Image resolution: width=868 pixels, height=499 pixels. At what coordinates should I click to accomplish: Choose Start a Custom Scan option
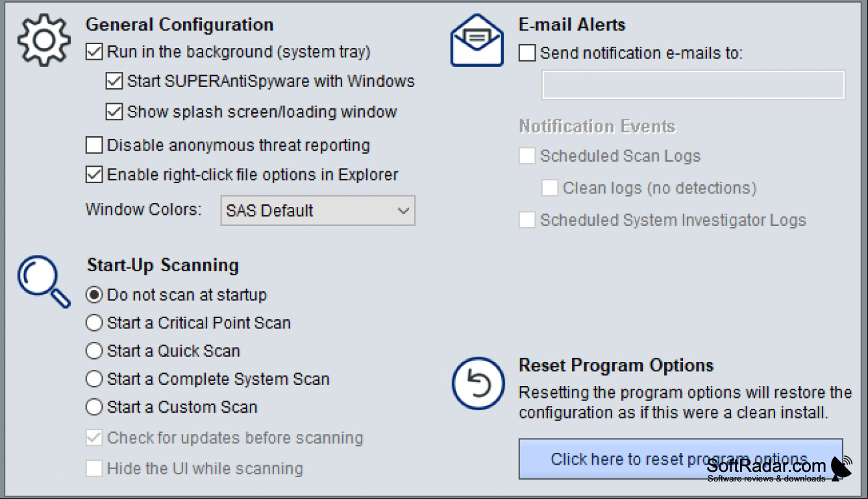tap(94, 408)
